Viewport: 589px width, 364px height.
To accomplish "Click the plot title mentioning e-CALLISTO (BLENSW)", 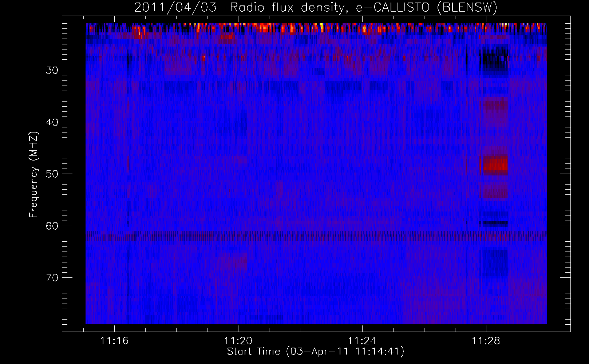I will [316, 7].
